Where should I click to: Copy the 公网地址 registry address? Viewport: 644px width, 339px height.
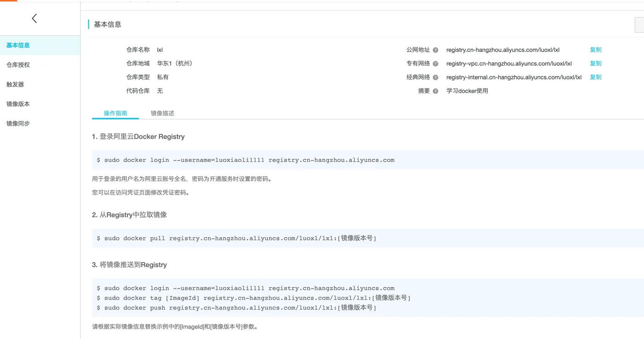tap(596, 50)
